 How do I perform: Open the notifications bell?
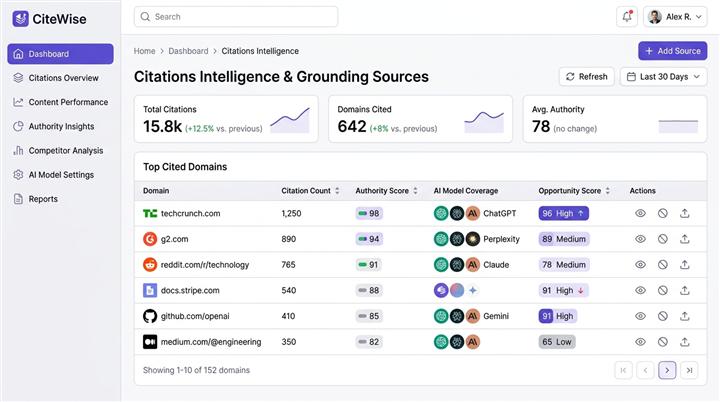coord(627,17)
